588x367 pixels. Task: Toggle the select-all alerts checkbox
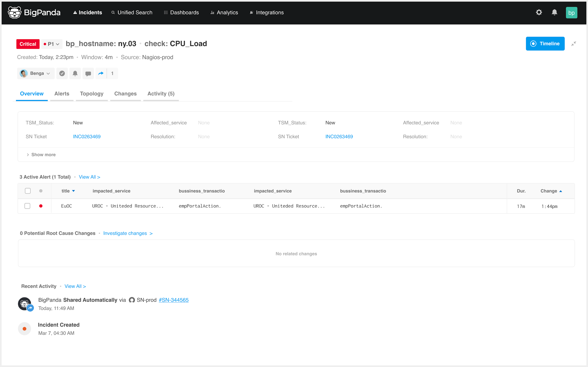coord(28,191)
